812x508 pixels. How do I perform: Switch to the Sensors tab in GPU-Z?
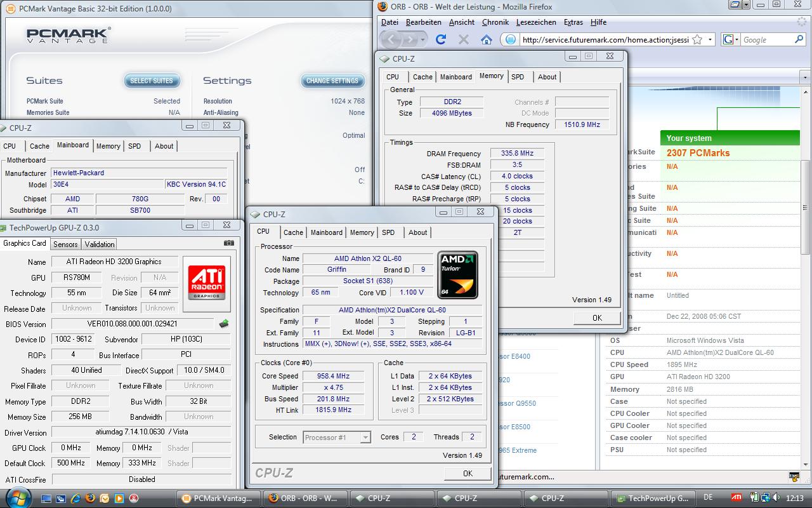65,244
